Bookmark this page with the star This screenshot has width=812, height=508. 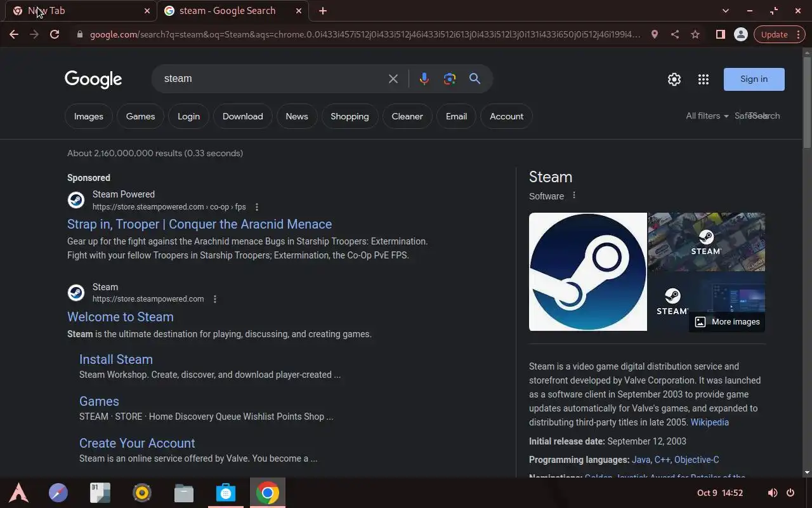[x=695, y=34]
